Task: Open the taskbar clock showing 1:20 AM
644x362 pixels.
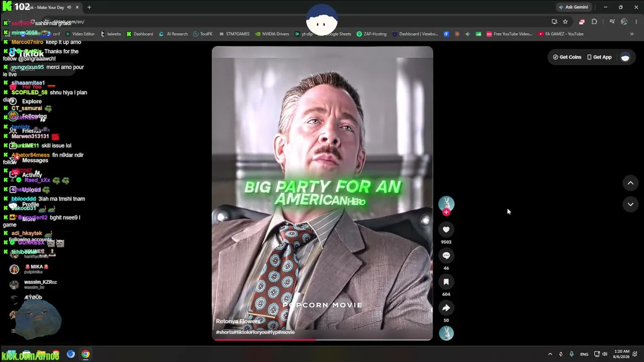Action: point(622,354)
